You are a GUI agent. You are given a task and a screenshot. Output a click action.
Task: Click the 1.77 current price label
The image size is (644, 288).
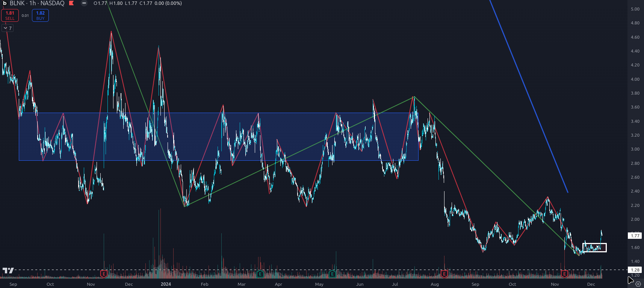click(635, 236)
